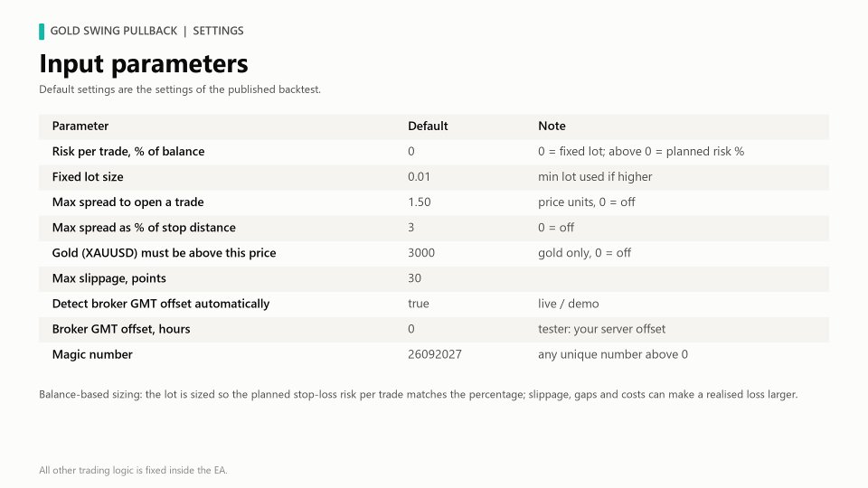Click the 'tester: your server offset' note
This screenshot has height=488, width=868.
[x=602, y=329]
